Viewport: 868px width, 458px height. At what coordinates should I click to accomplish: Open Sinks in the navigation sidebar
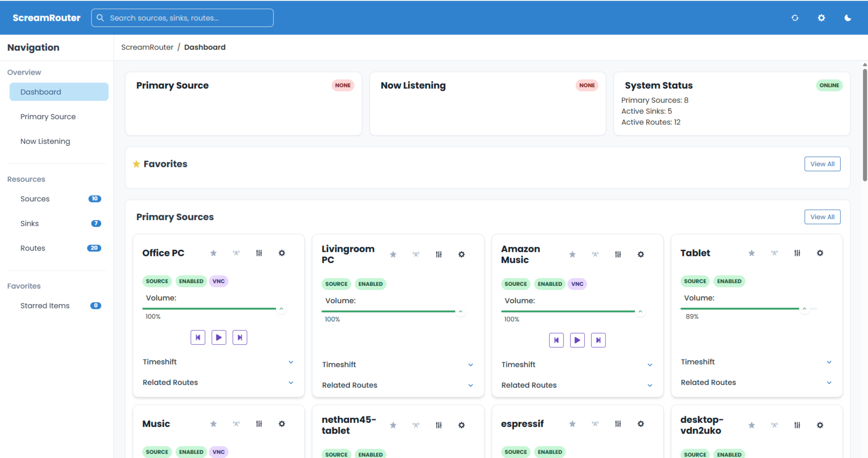coord(30,223)
